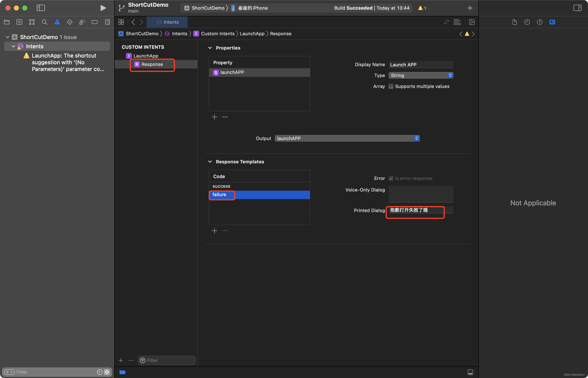Open the navigator filter options menu
Image resolution: width=588 pixels, height=378 pixels.
pyautogui.click(x=10, y=372)
